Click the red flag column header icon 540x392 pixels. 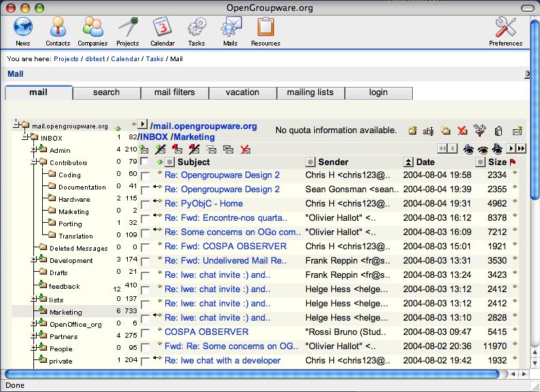(x=513, y=162)
